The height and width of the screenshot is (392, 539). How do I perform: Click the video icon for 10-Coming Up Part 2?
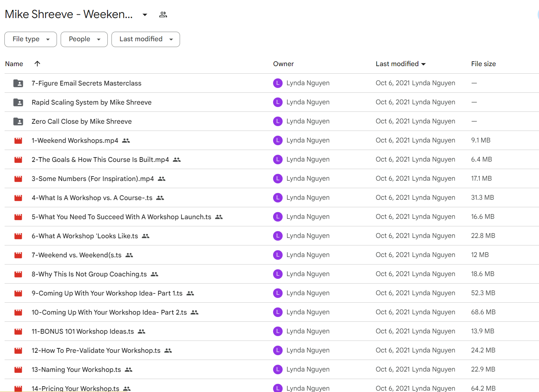tap(18, 312)
